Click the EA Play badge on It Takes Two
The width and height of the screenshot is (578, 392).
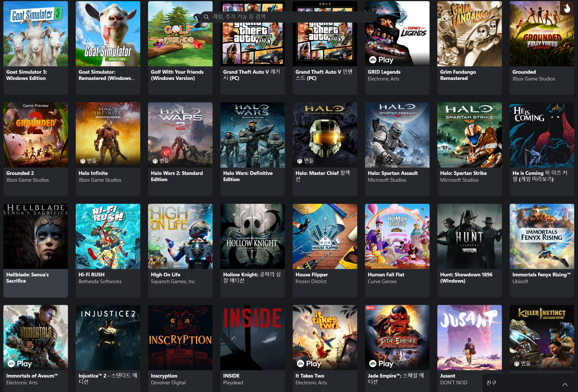pyautogui.click(x=309, y=363)
